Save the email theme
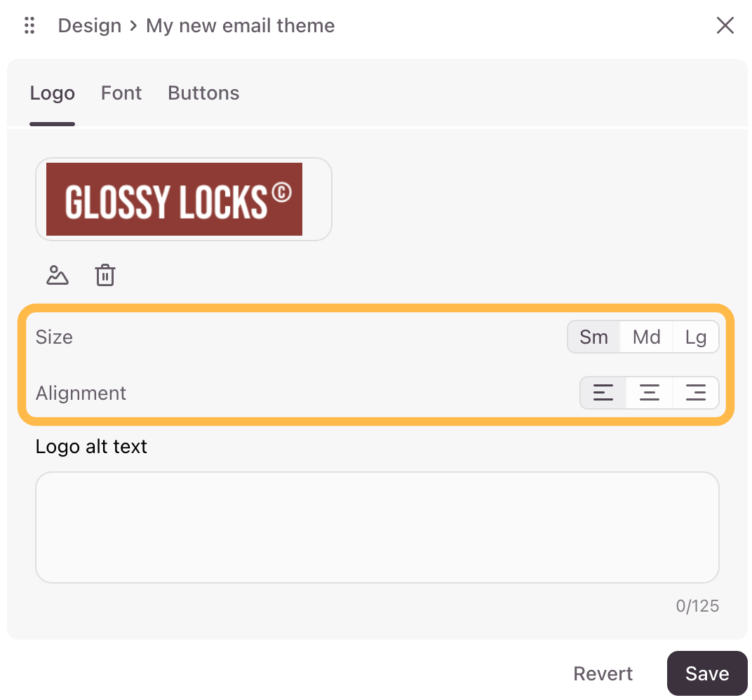752x700 pixels. (x=707, y=674)
